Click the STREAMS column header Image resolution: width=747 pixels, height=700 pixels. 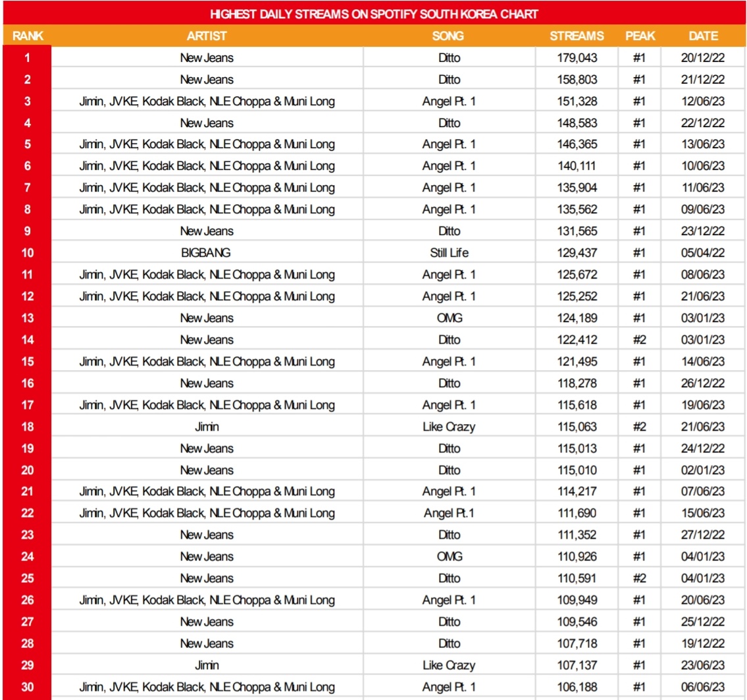pos(577,36)
